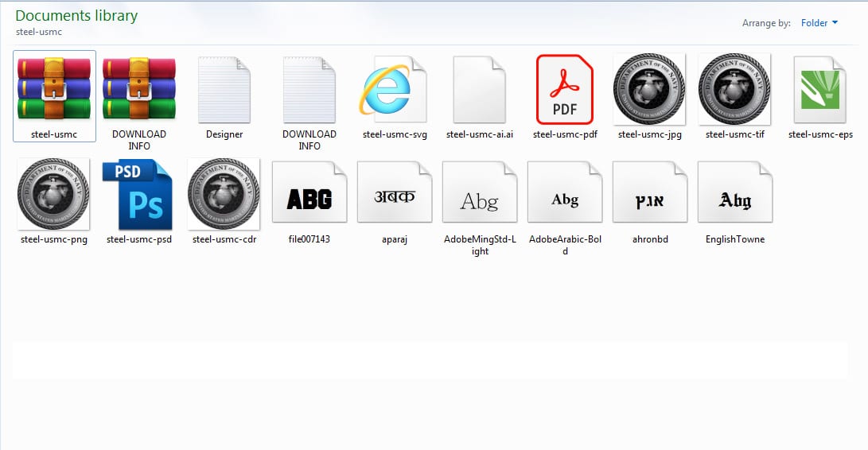Click the DOWNLOAD INFO text document icon
868x450 pixels.
[309, 89]
